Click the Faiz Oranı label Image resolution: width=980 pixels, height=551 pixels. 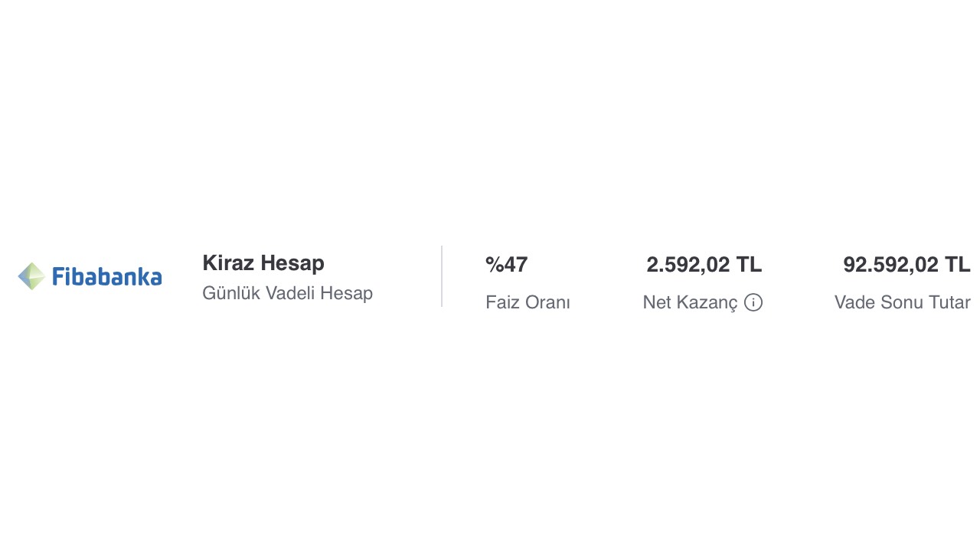(528, 302)
